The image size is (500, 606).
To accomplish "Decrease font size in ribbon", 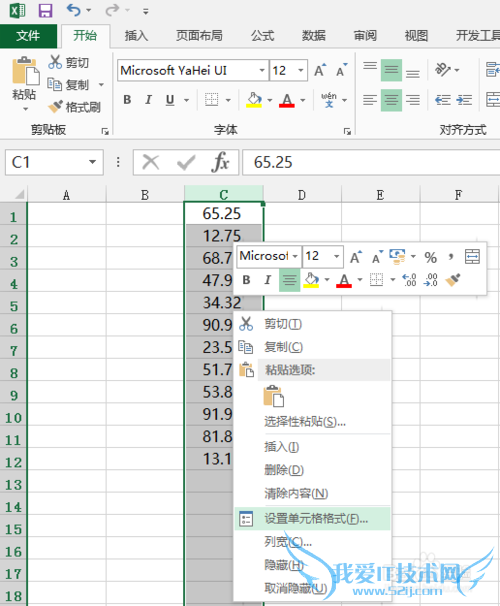I will 342,70.
